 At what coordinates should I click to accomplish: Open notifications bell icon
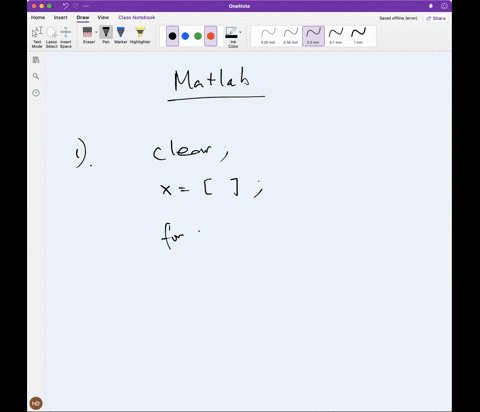(431, 6)
